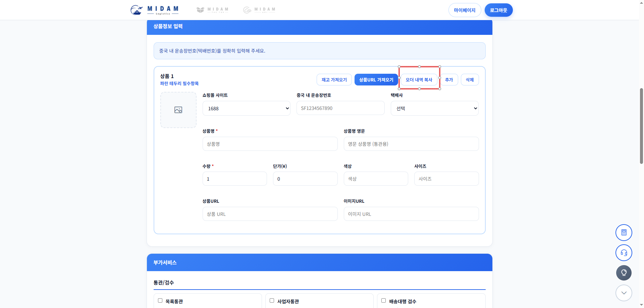Click the page vertical scrollbar thumb
Screen dimensions: 644x308
(641, 126)
